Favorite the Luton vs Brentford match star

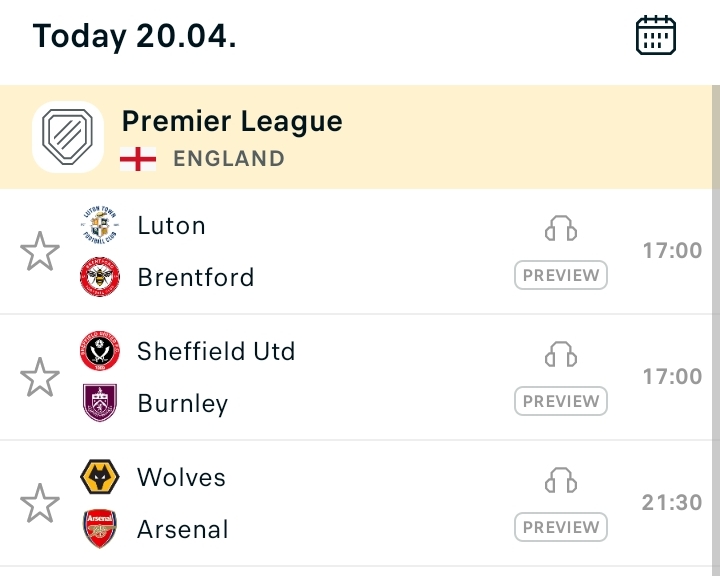click(x=40, y=251)
